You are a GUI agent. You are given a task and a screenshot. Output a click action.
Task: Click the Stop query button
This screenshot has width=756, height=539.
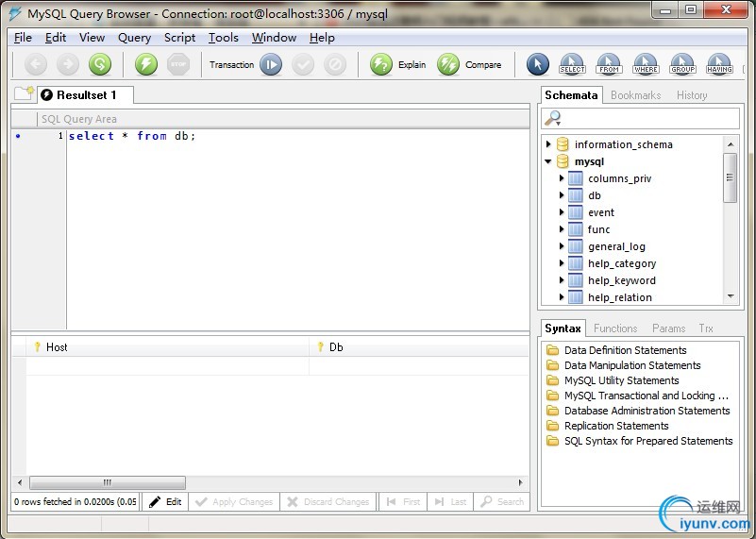(x=178, y=64)
